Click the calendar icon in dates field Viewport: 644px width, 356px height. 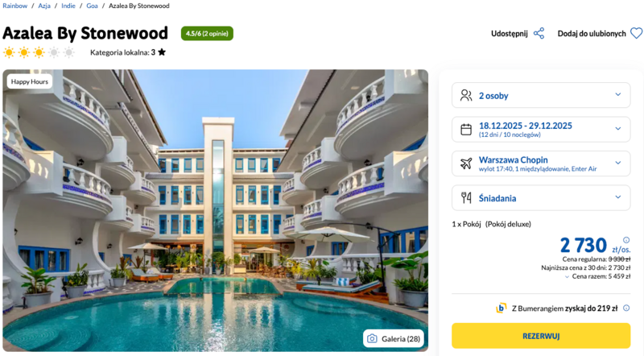[466, 129]
